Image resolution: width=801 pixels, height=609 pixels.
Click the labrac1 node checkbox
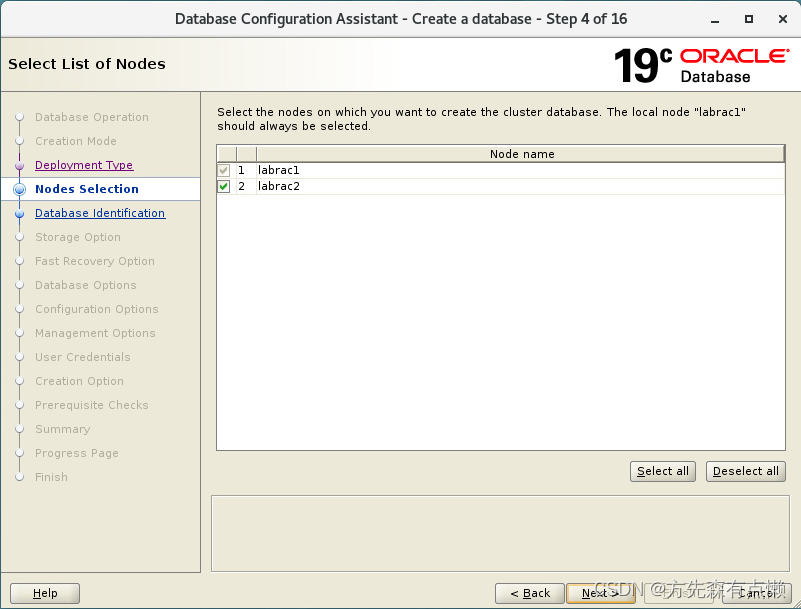coord(224,170)
